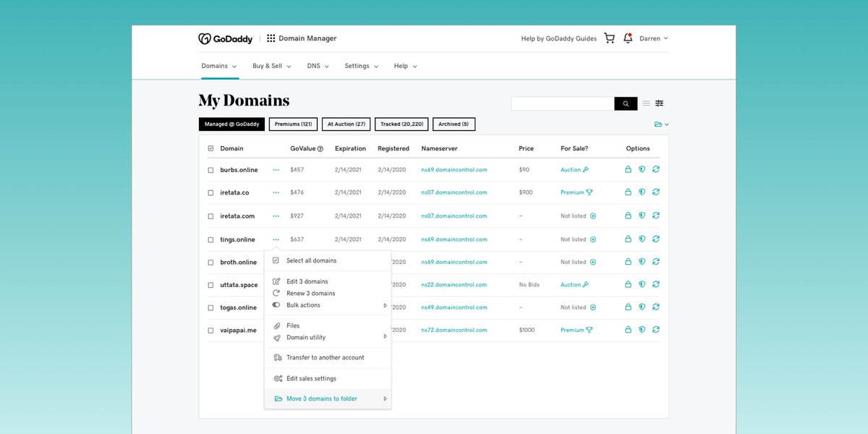Click privacy shield icon for burbs.online

coord(642,170)
